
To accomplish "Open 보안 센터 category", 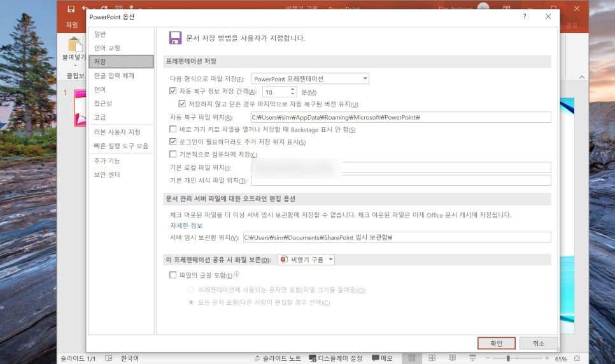I will [x=121, y=174].
